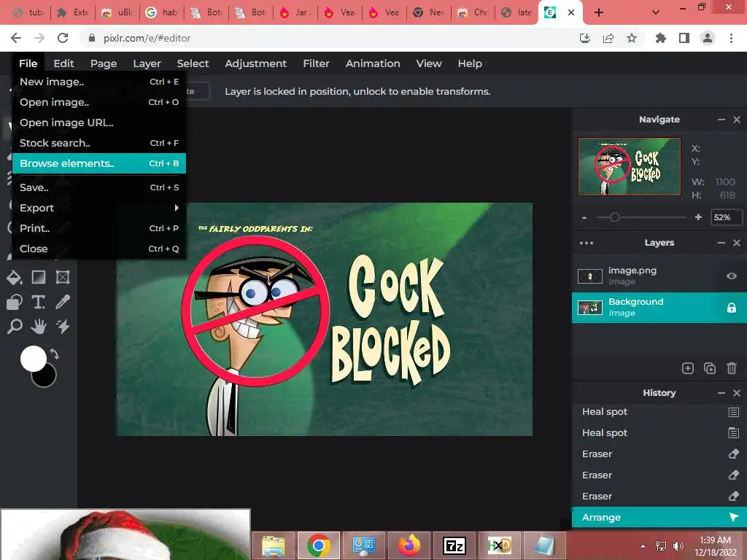Select the Hand pan tool
Viewport: 747px width, 560px height.
39,327
